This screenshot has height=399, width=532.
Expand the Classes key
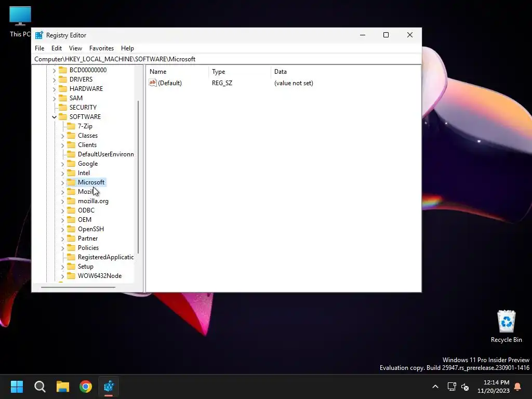[x=62, y=136]
